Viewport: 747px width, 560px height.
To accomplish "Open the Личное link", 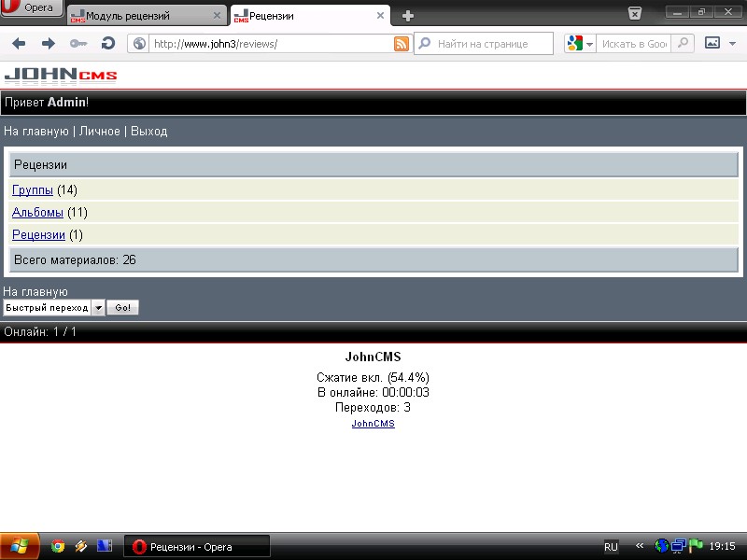I will pyautogui.click(x=100, y=131).
